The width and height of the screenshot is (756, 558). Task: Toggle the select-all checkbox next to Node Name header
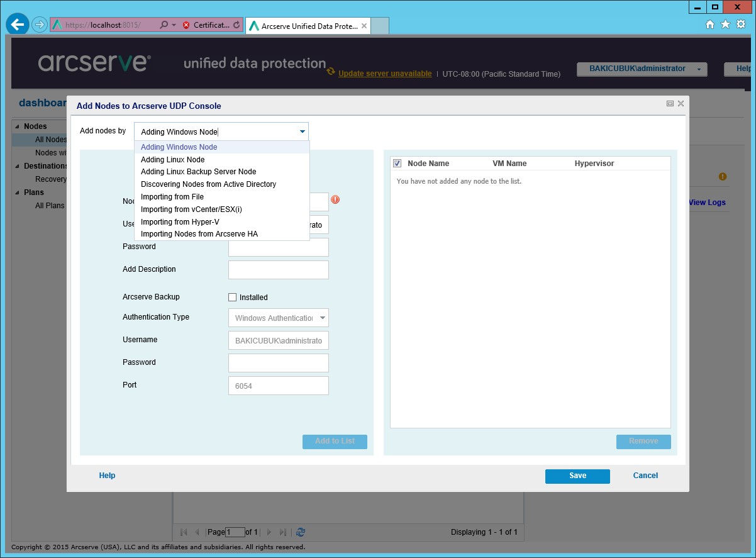(397, 164)
